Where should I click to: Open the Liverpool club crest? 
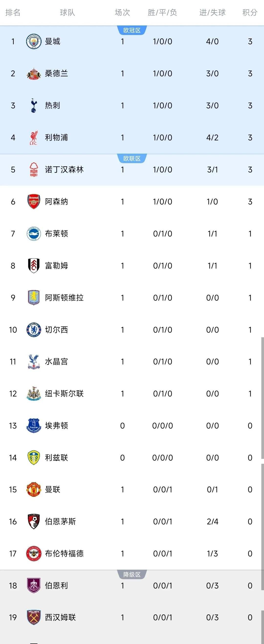click(34, 137)
